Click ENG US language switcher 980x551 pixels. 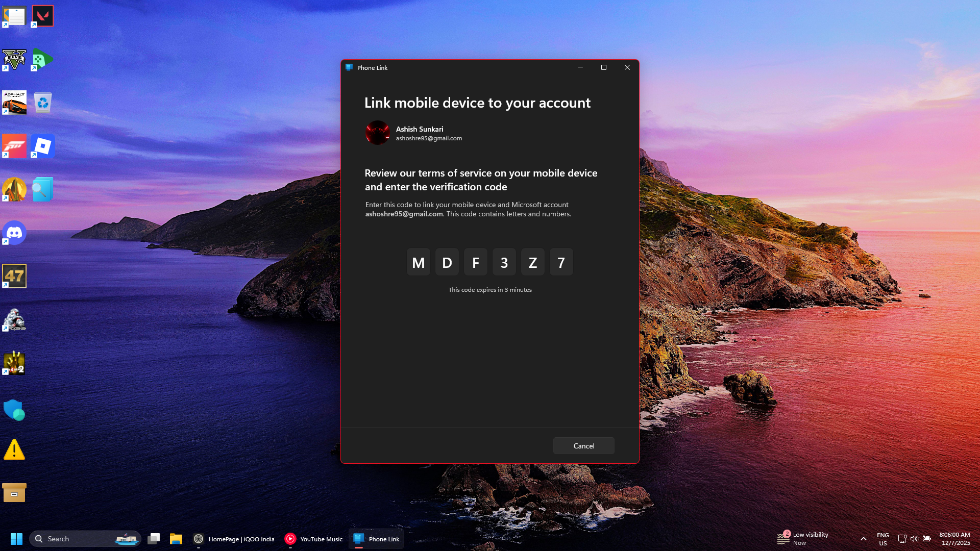tap(883, 539)
